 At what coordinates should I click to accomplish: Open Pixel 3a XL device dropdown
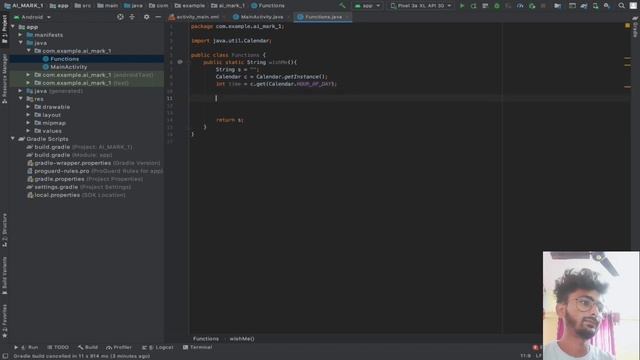421,6
